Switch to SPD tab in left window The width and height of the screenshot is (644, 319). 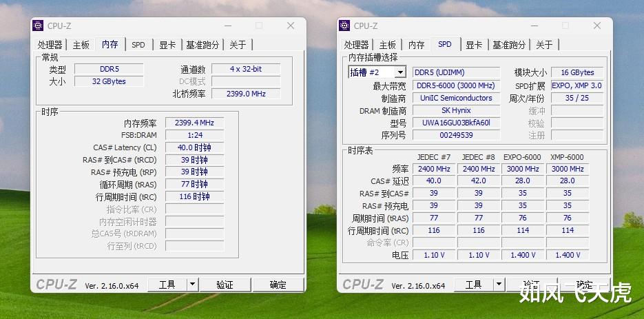[138, 45]
